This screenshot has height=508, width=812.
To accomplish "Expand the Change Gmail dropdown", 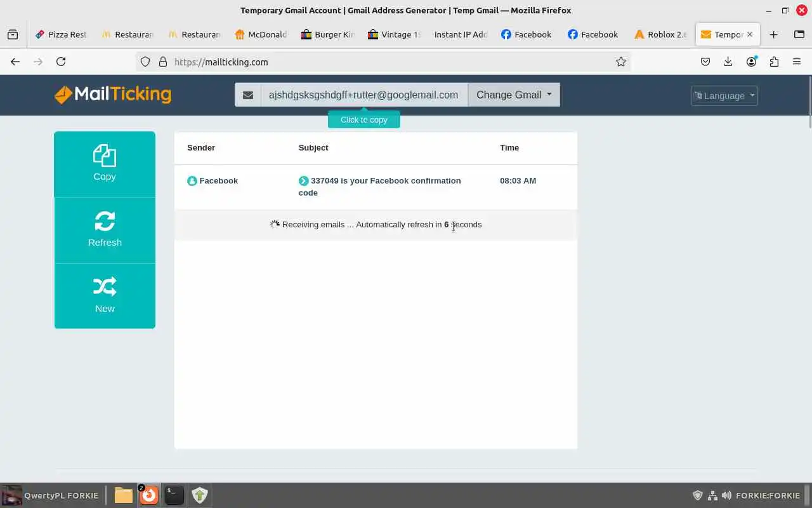I will [514, 95].
